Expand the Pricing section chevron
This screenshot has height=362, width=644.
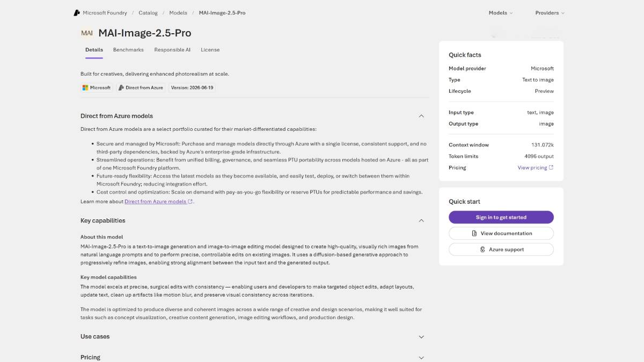(421, 358)
